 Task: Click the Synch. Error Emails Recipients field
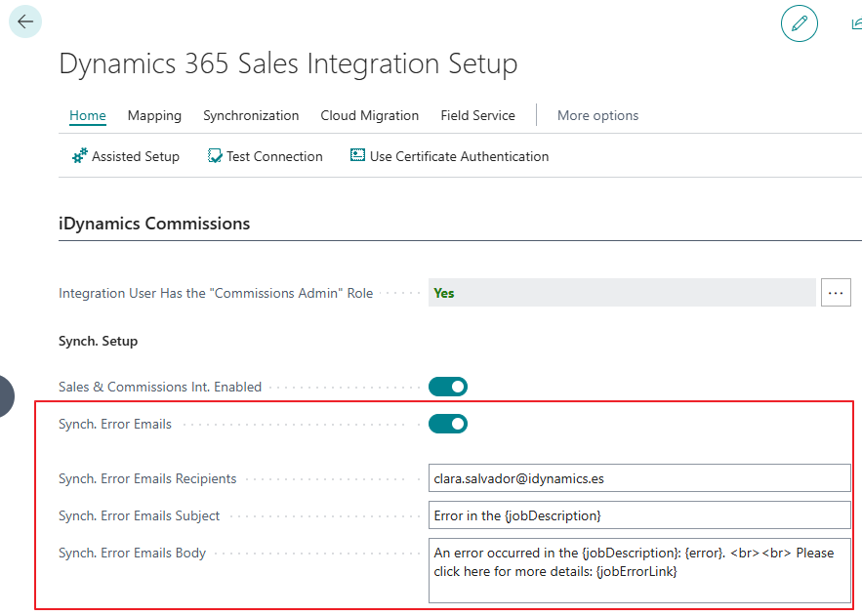(639, 478)
